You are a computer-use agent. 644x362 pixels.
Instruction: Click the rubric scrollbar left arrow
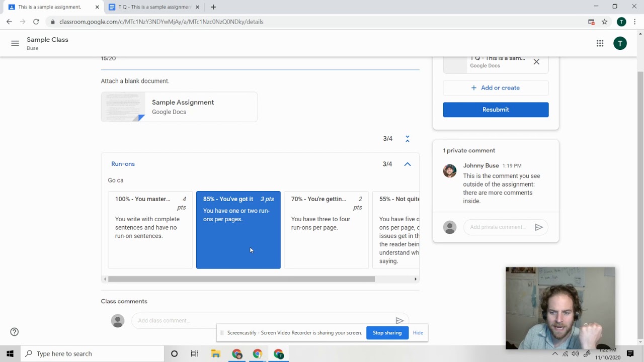105,279
